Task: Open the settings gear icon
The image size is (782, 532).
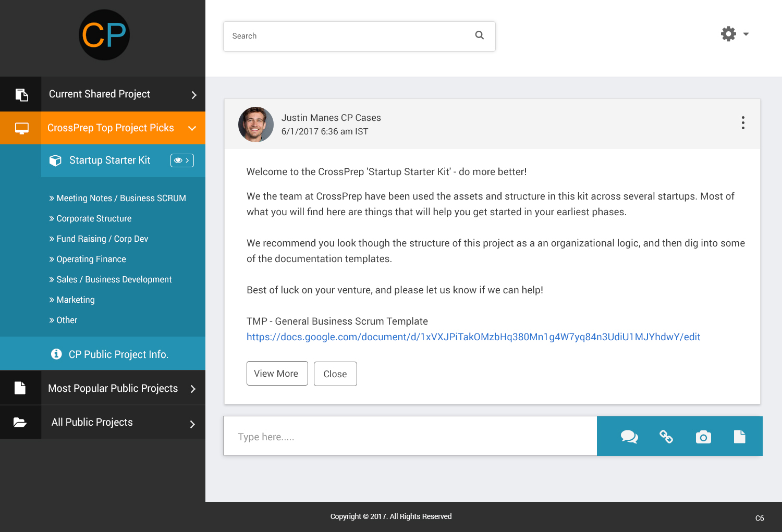Action: pos(728,34)
